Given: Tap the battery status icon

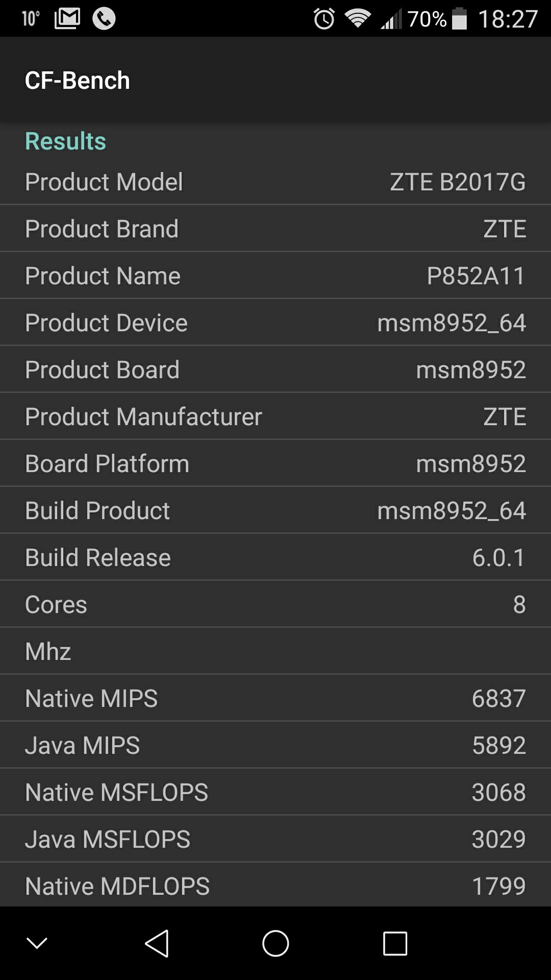Looking at the screenshot, I should pyautogui.click(x=459, y=19).
